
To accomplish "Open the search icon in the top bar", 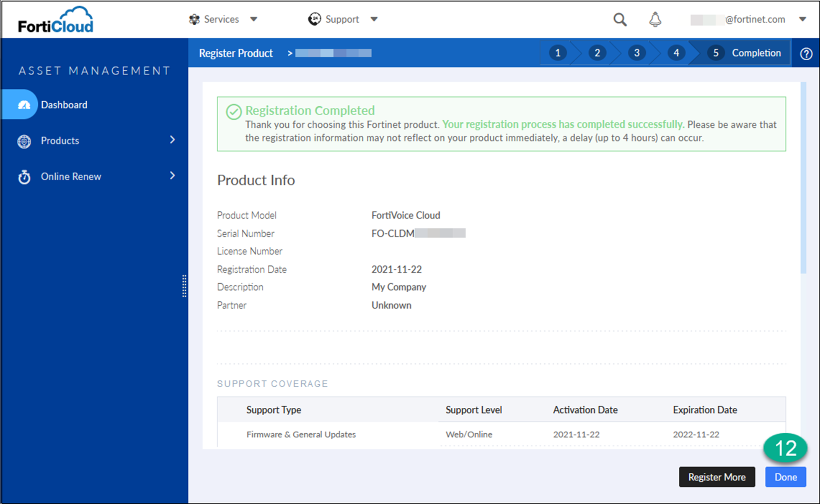I will [620, 19].
